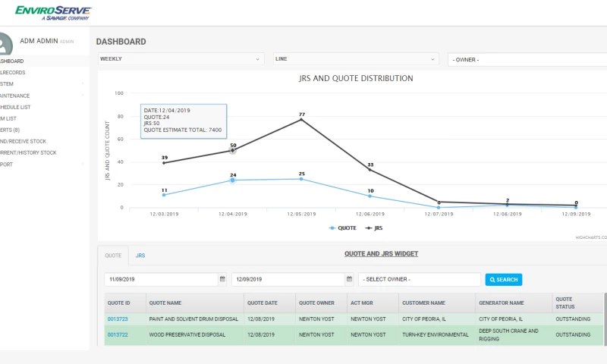Click the ADM Admin user avatar
Viewport: 607px width, 364px height.
[x=6, y=43]
